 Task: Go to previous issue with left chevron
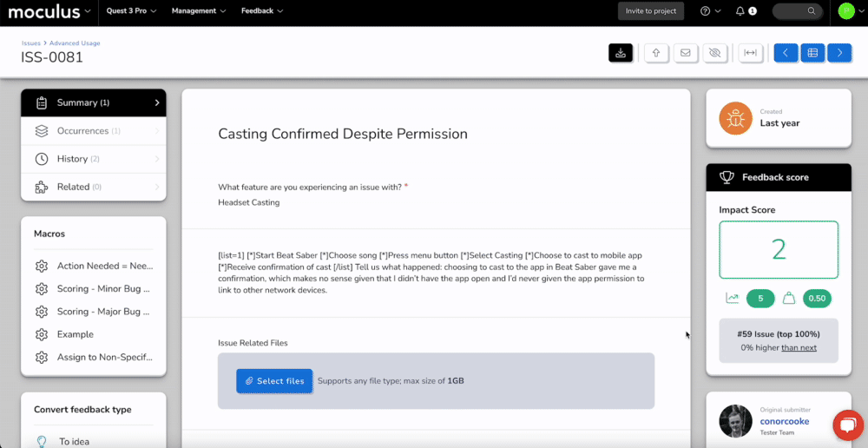click(x=786, y=53)
